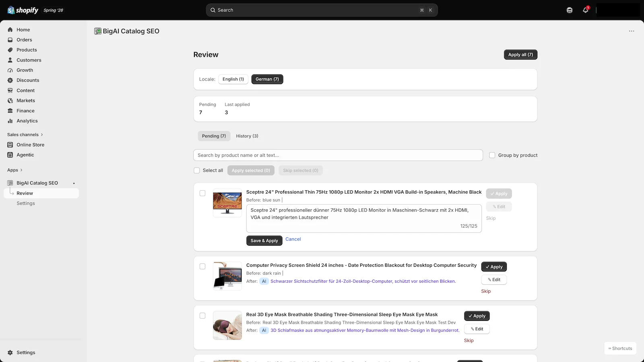Click the Finance bank icon
This screenshot has width=644, height=362.
[x=10, y=111]
